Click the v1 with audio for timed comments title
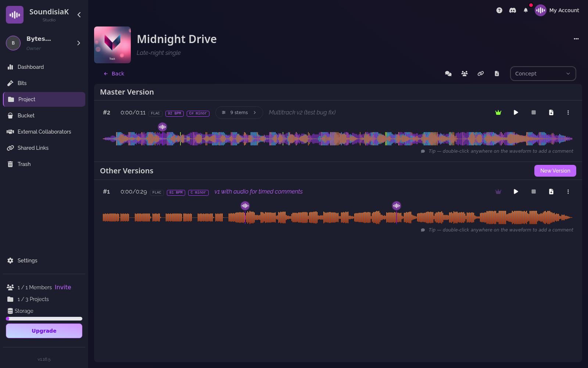The width and height of the screenshot is (588, 368). (x=259, y=192)
